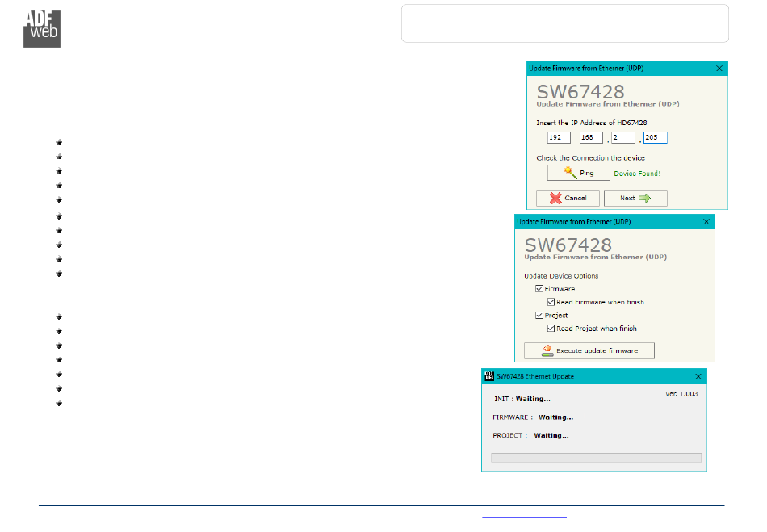Image resolution: width=767 pixels, height=532 pixels.
Task: Click first IP octet field 192
Action: (559, 137)
